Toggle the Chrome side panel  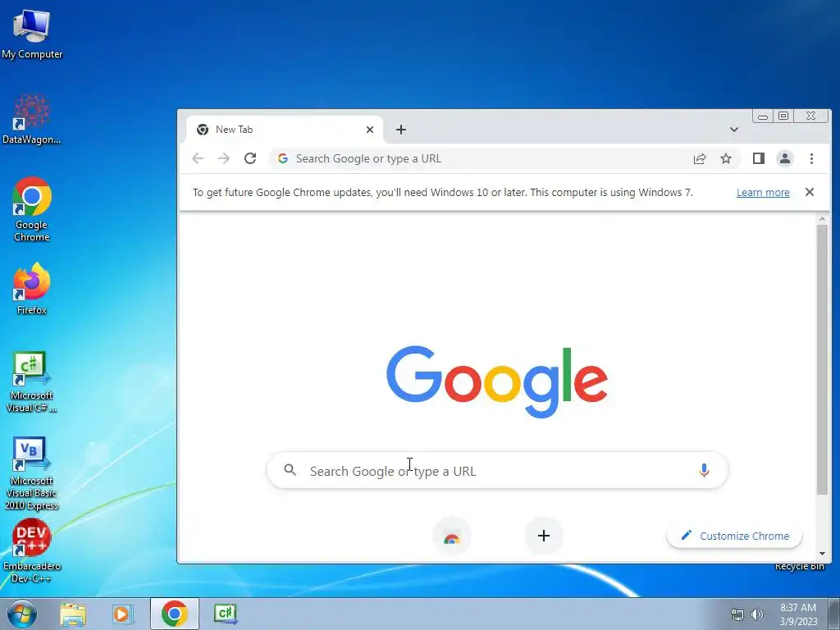[x=759, y=158]
